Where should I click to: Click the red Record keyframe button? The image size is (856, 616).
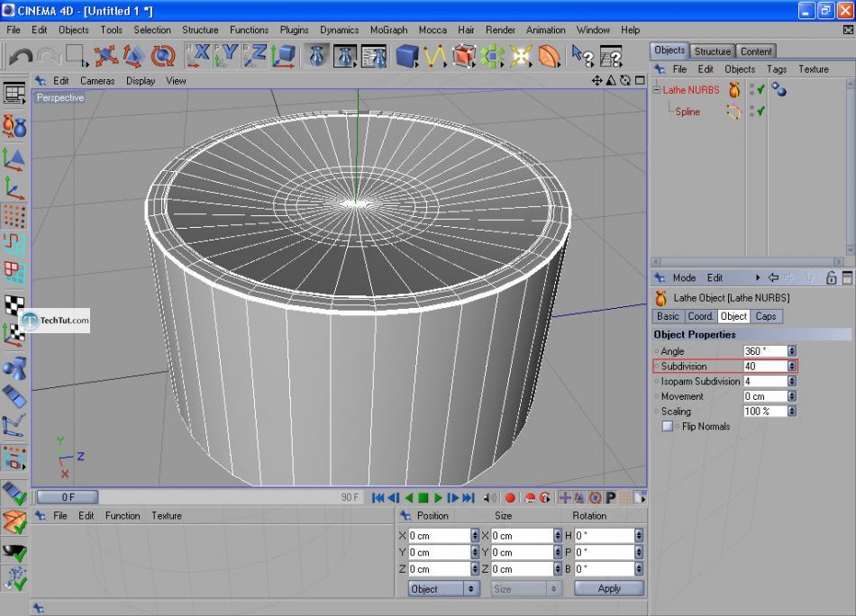click(x=510, y=498)
